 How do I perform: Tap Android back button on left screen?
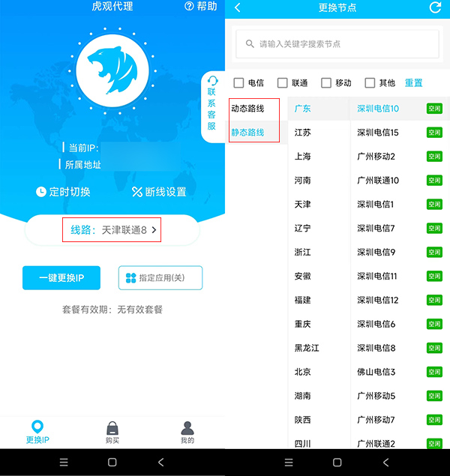click(161, 463)
